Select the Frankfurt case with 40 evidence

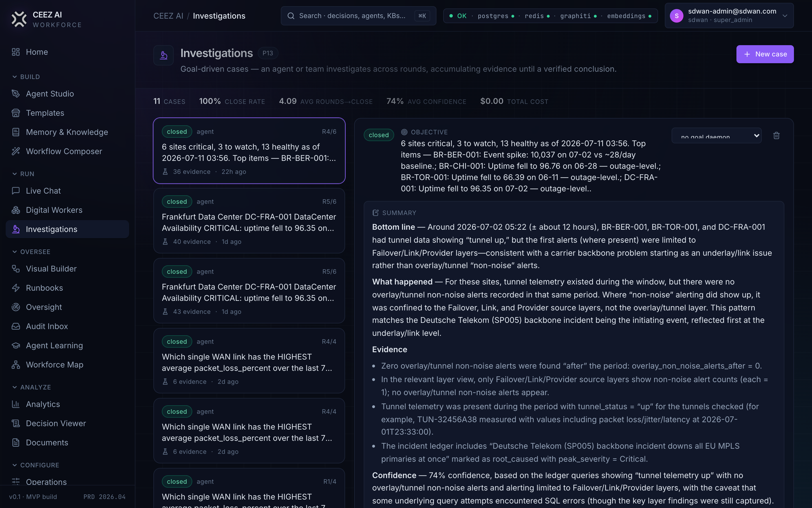point(249,220)
